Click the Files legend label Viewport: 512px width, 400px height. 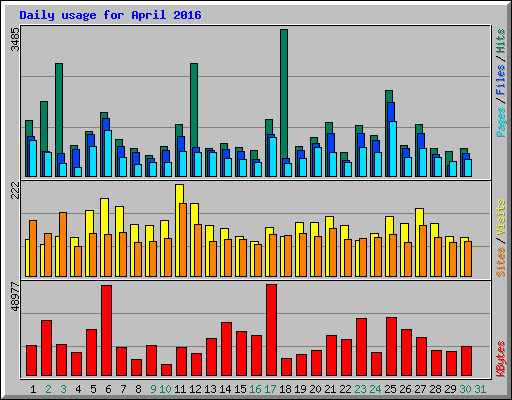tap(501, 80)
